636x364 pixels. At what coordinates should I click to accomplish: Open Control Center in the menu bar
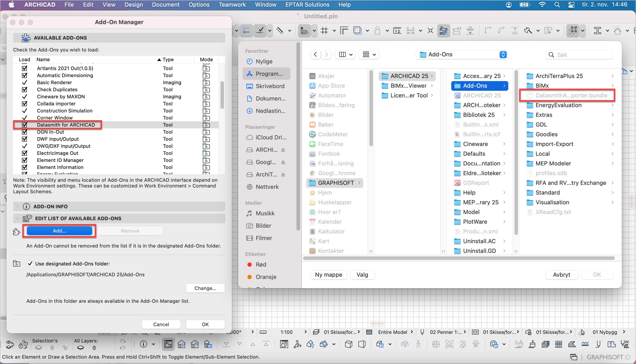571,5
